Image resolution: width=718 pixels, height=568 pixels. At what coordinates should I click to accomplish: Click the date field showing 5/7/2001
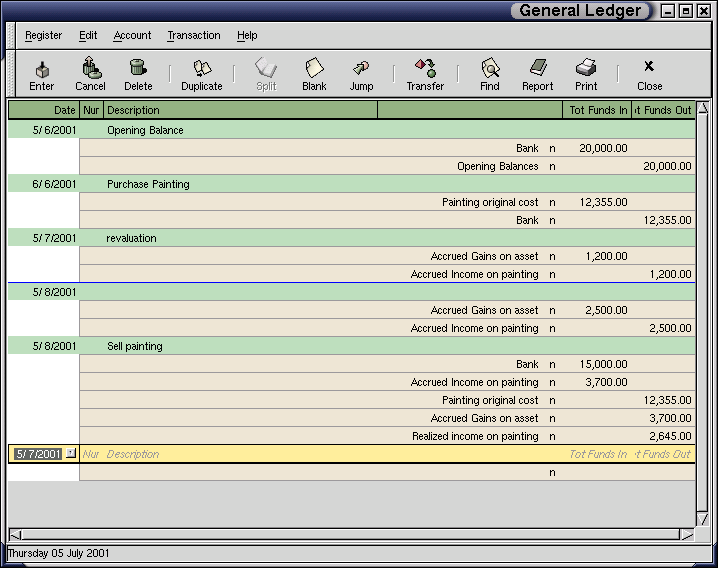(38, 454)
